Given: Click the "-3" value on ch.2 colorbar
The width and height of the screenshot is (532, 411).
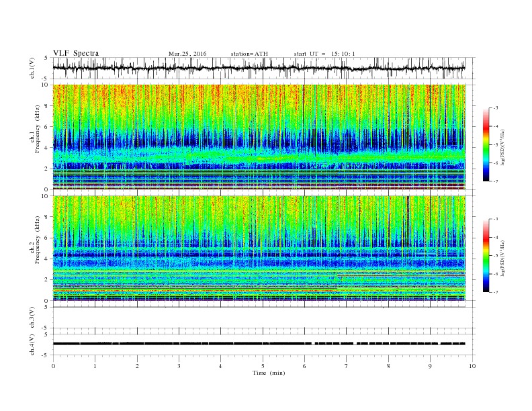Looking at the screenshot, I should [x=496, y=219].
